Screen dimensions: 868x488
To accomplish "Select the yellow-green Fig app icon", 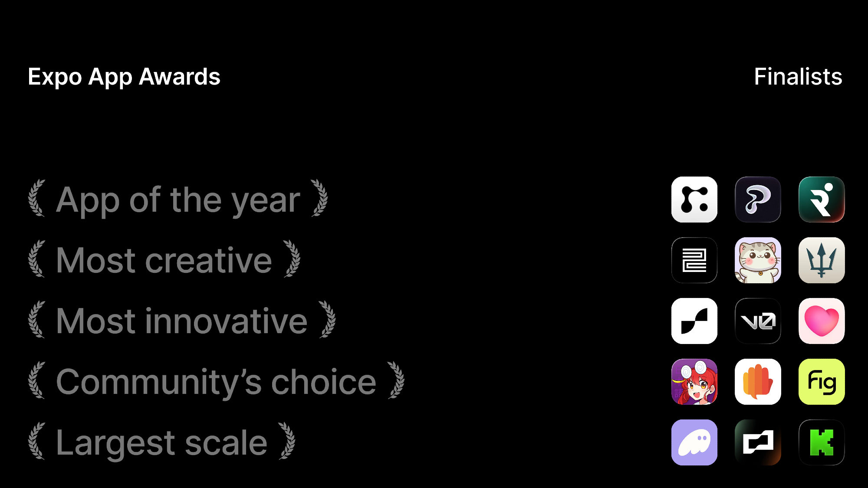I will [x=822, y=382].
